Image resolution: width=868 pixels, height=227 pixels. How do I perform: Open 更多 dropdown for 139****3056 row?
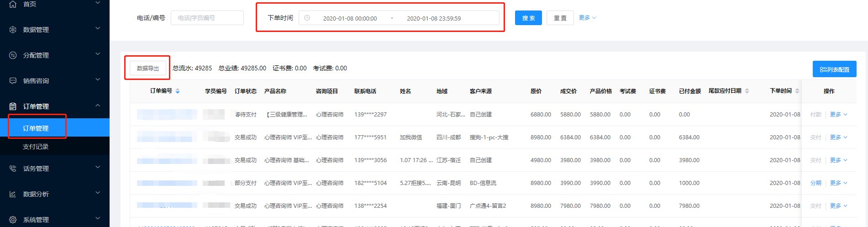[838, 160]
